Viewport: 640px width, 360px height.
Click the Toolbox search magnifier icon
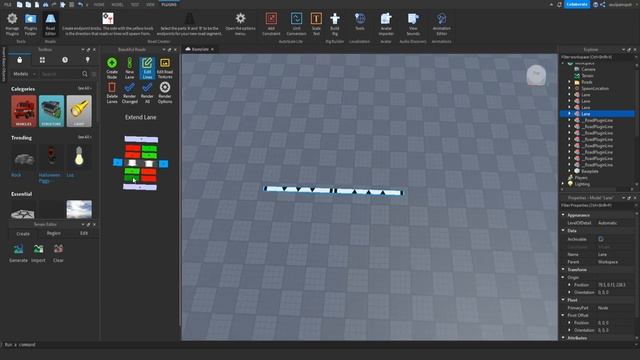[x=84, y=74]
